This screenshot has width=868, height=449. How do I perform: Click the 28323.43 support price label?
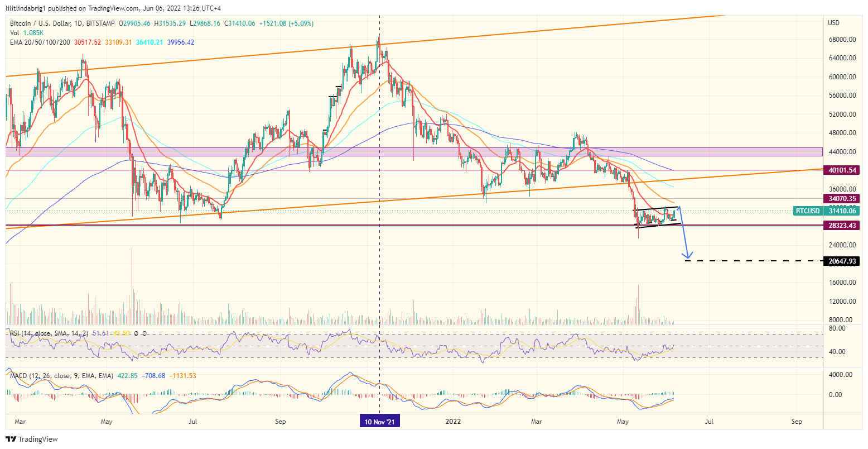(x=842, y=226)
